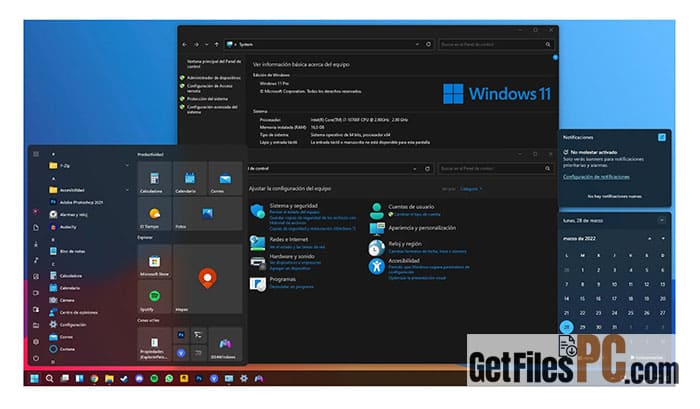Refresh the System window
The height and width of the screenshot is (409, 700).
click(x=429, y=44)
